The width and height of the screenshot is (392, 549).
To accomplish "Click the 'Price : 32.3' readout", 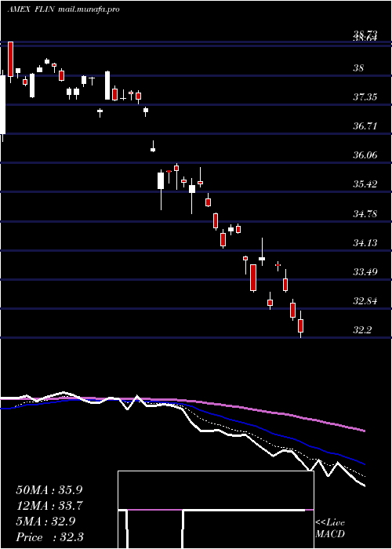I will pyautogui.click(x=49, y=537).
